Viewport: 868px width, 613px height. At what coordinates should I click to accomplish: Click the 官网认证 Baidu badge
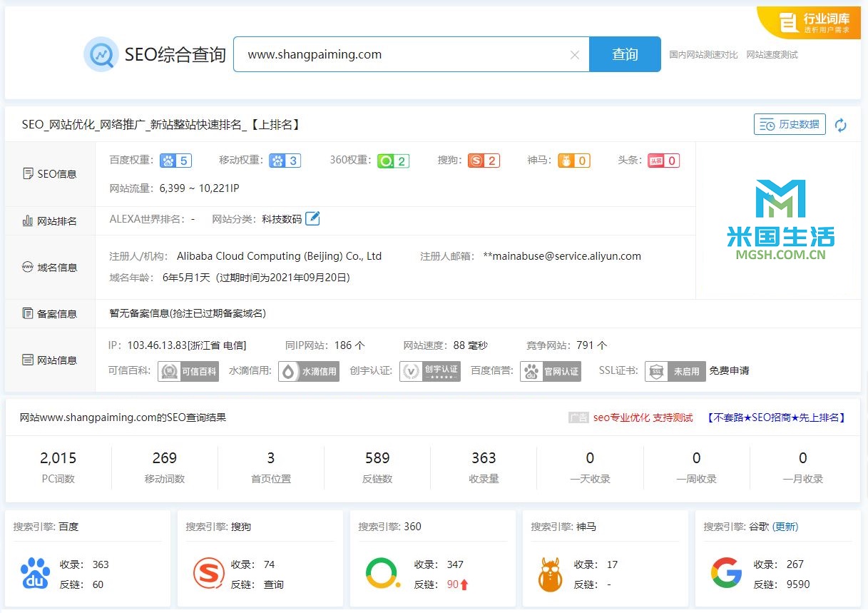[x=551, y=371]
